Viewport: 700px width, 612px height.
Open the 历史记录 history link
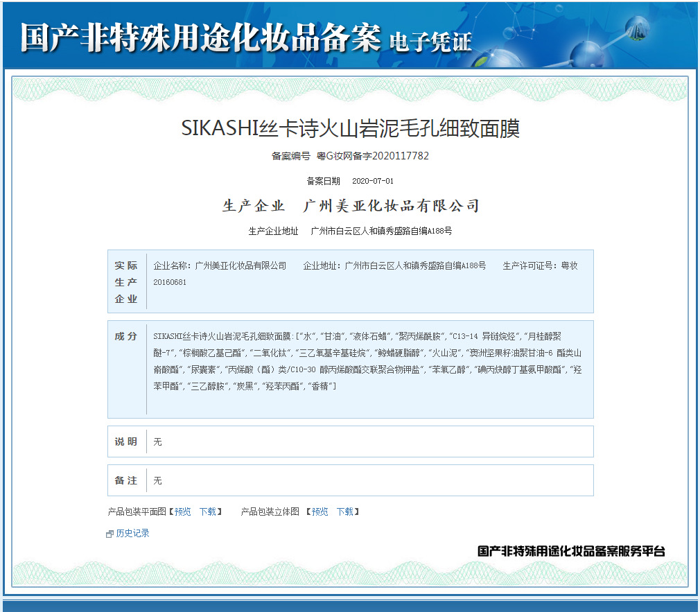tap(132, 533)
